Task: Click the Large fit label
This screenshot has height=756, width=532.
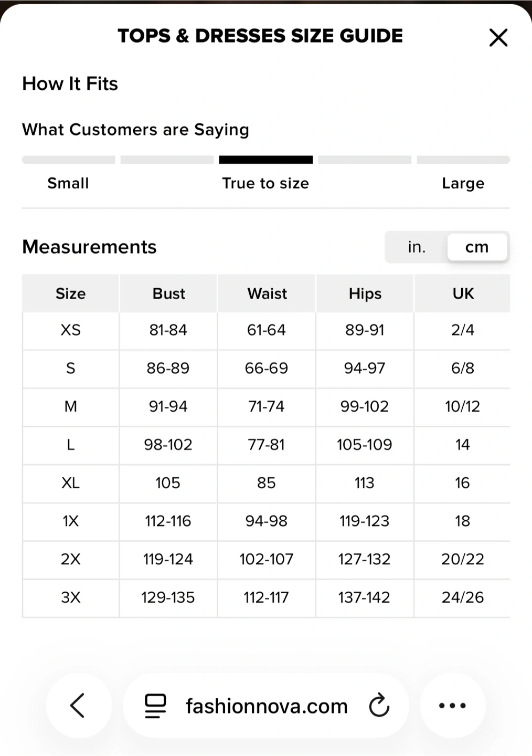Action: [463, 183]
